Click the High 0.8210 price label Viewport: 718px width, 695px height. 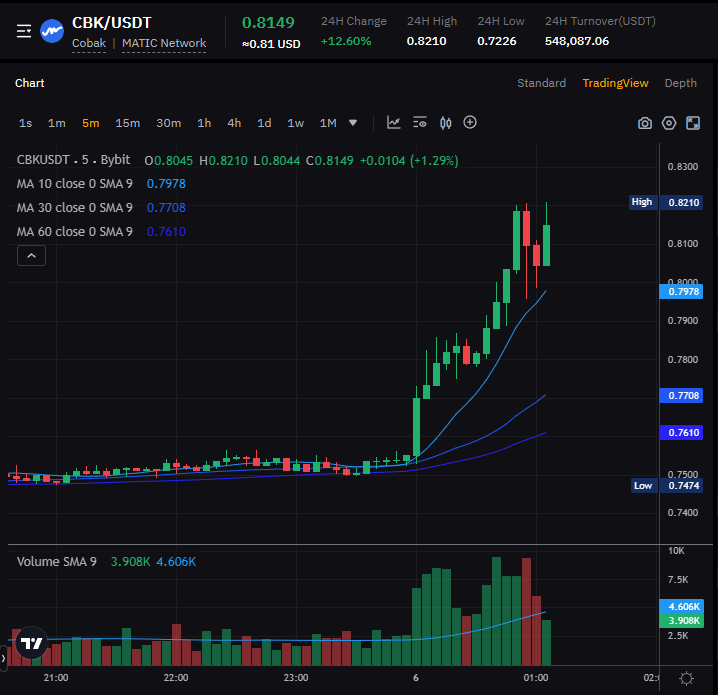(666, 202)
